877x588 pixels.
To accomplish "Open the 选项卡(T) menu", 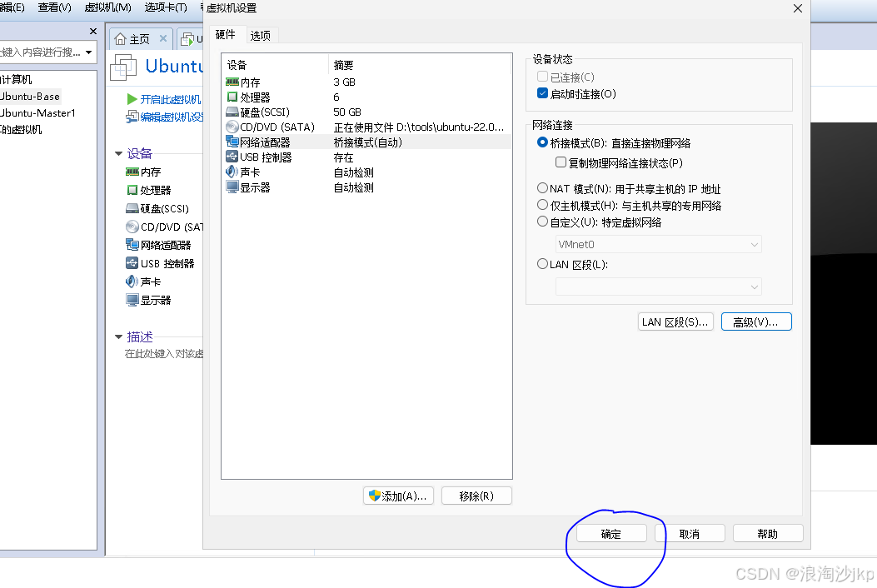I will pyautogui.click(x=166, y=7).
